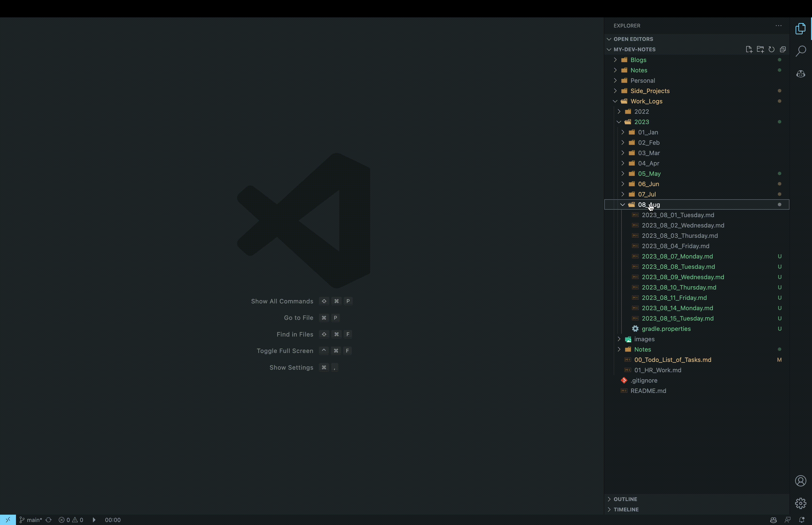Refresh the explorer file tree
The image size is (812, 525).
(x=771, y=49)
